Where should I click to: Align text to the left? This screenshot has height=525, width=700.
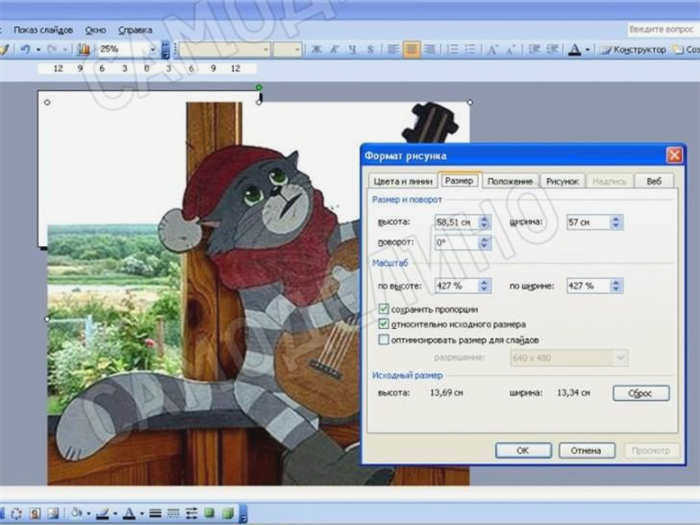[393, 49]
